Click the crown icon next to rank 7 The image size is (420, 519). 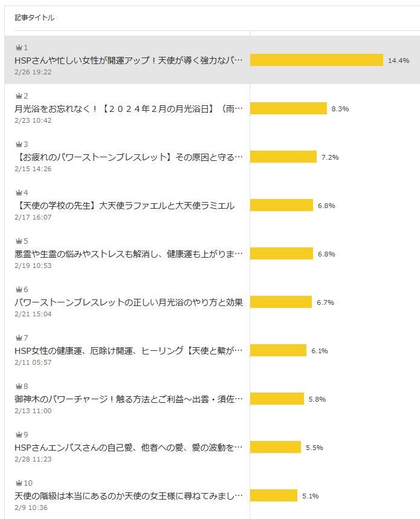pyautogui.click(x=19, y=338)
